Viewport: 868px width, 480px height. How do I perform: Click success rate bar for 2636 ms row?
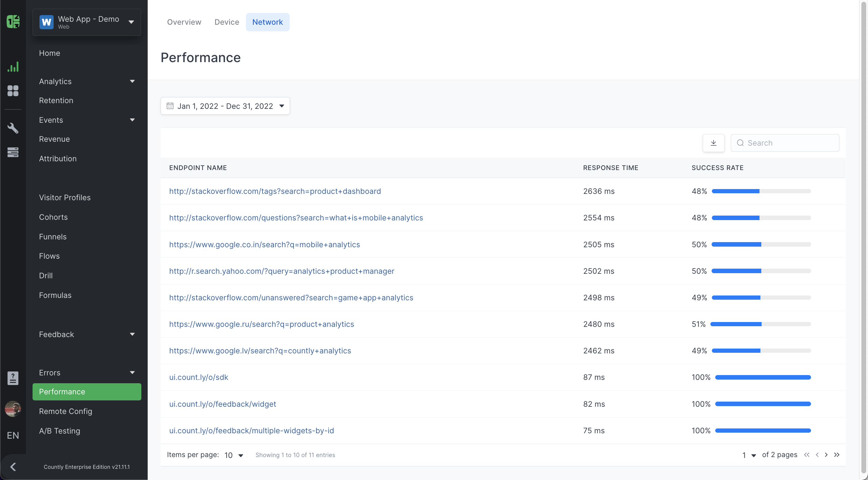(x=761, y=191)
